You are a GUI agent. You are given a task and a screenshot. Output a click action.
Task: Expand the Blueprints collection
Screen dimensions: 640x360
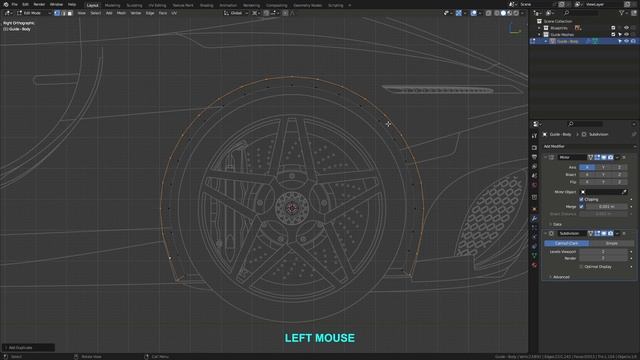point(539,28)
